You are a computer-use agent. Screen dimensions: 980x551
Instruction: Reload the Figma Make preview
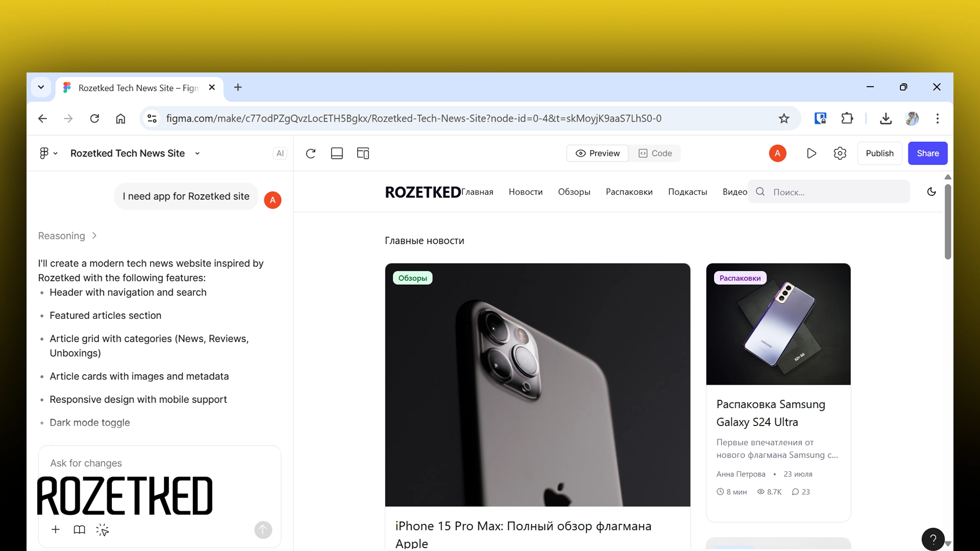click(310, 153)
